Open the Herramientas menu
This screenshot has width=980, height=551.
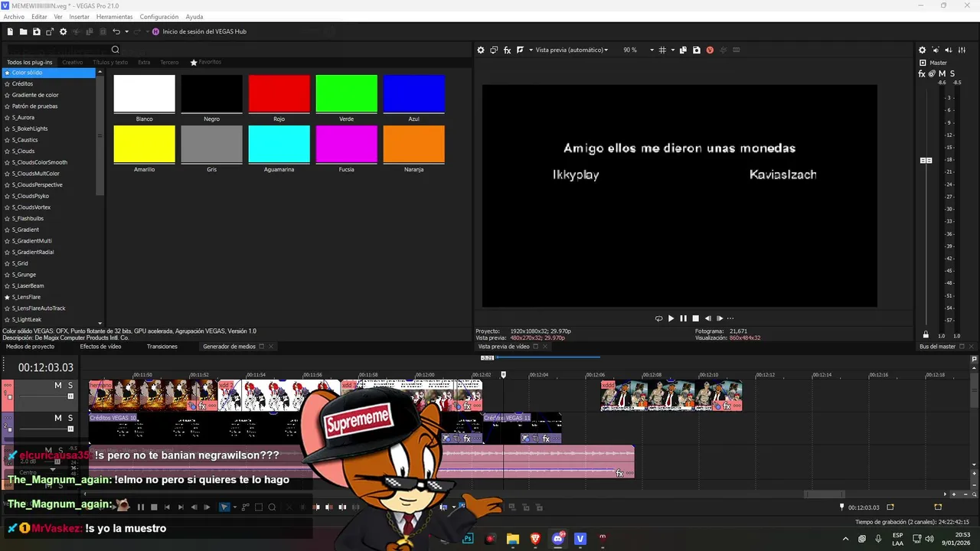[x=114, y=16]
